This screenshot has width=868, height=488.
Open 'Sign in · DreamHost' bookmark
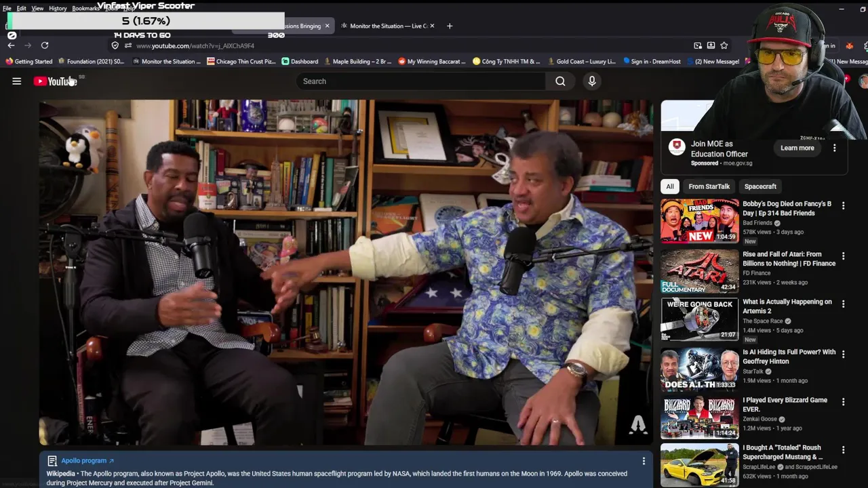click(652, 61)
